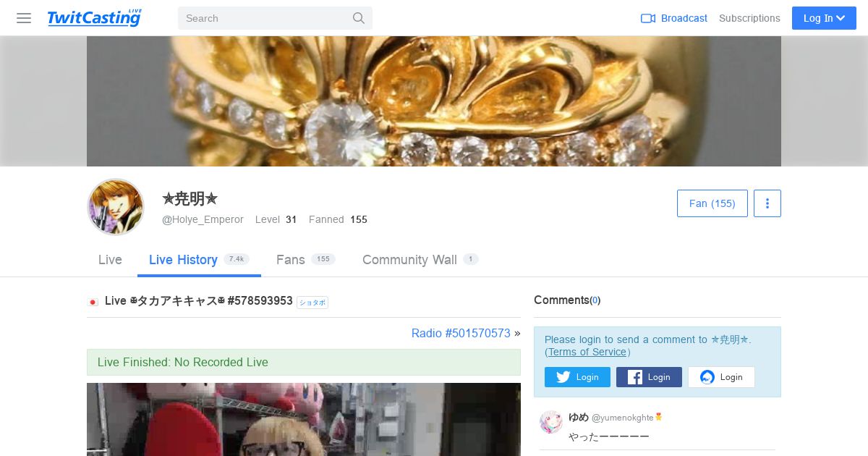This screenshot has width=868, height=456.
Task: Click the ✯尭明✯ profile name
Action: click(190, 198)
